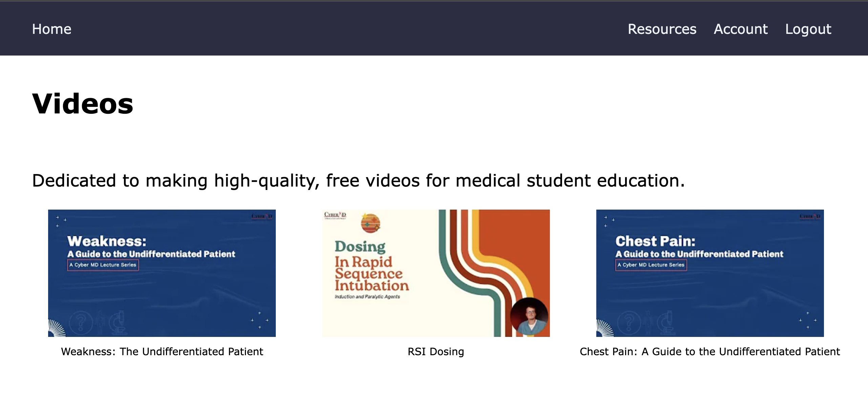Screen dimensions: 868x407
Task: Click the Cyber MD logo in RSI thumbnail
Action: [335, 215]
